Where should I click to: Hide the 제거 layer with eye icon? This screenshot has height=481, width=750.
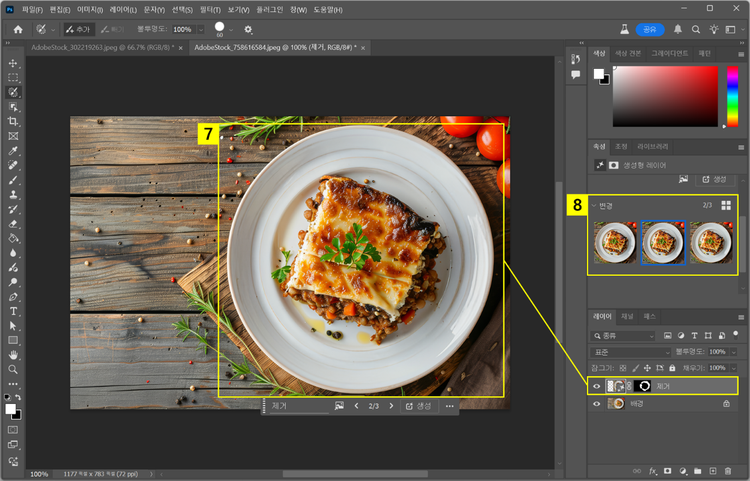tap(598, 386)
